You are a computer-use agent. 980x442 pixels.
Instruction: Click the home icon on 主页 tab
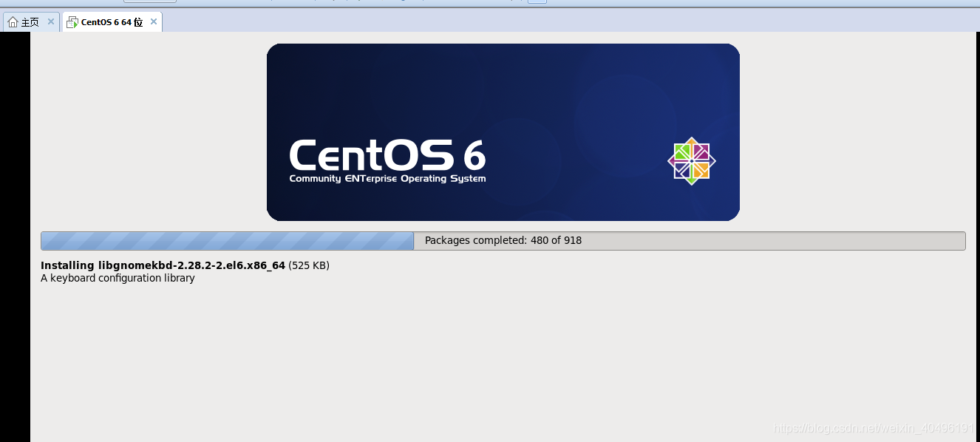(x=13, y=22)
